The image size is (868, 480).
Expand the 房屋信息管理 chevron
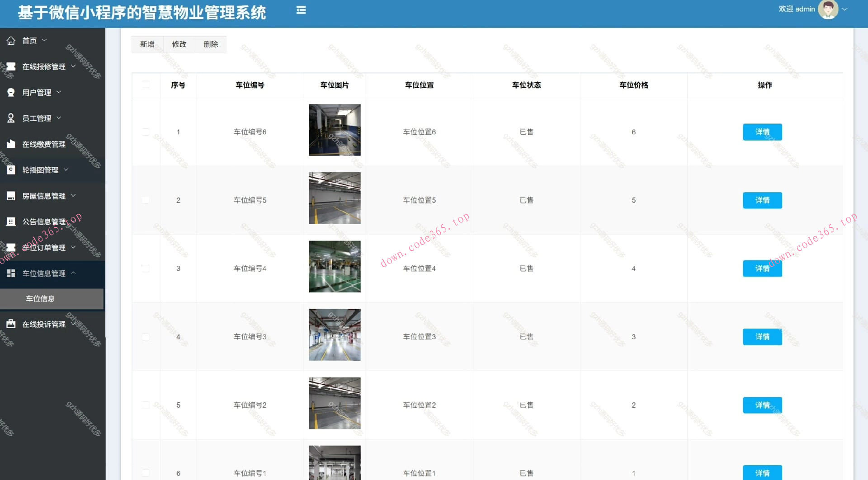coord(74,196)
